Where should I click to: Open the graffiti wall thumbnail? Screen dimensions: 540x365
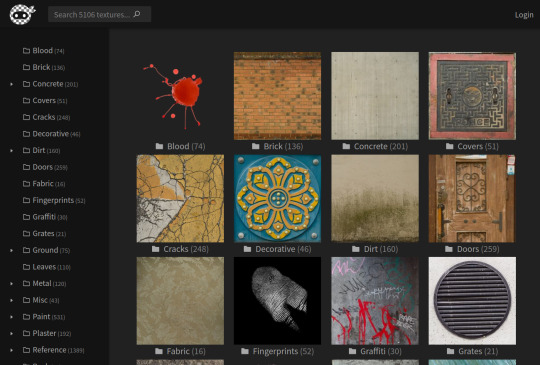[375, 301]
